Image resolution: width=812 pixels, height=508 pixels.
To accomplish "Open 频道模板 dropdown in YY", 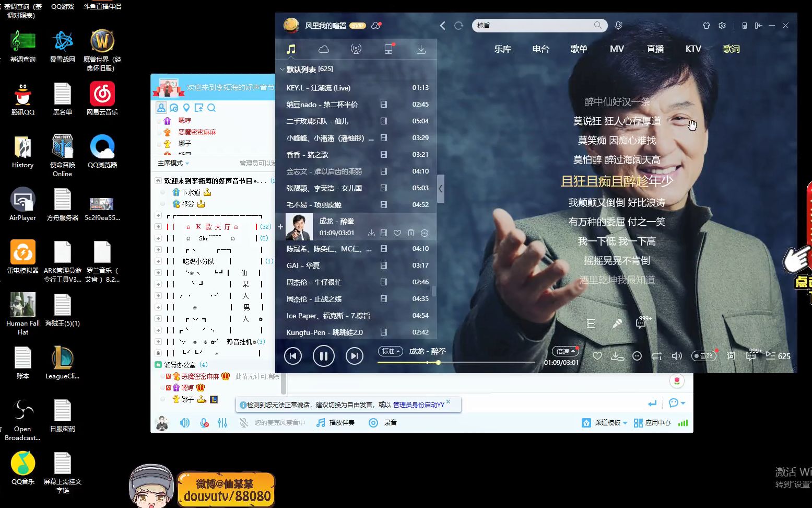I will (x=604, y=423).
